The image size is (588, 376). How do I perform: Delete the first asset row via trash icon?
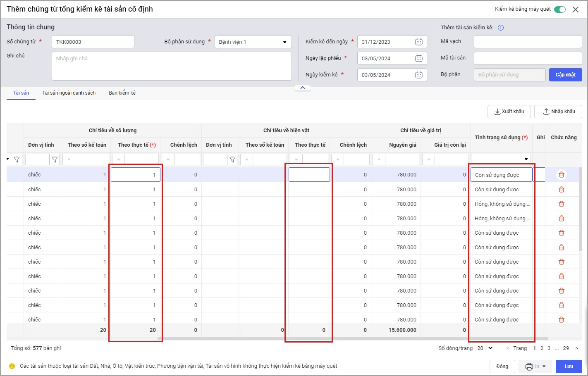tap(561, 175)
